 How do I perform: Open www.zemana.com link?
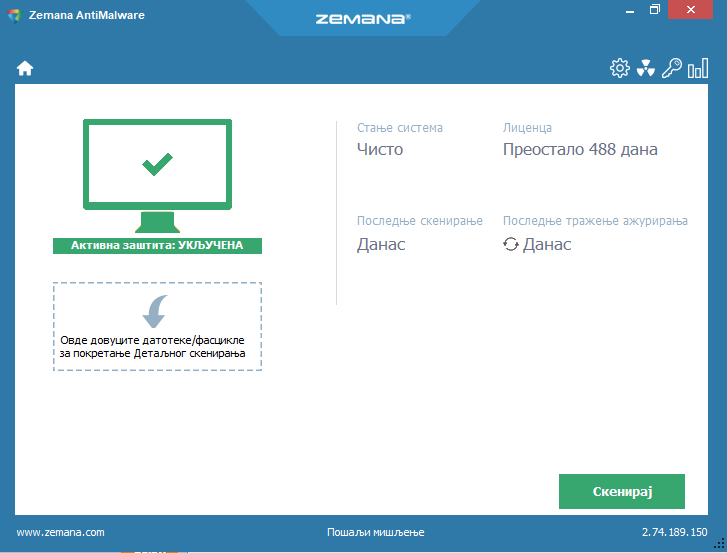[x=60, y=532]
